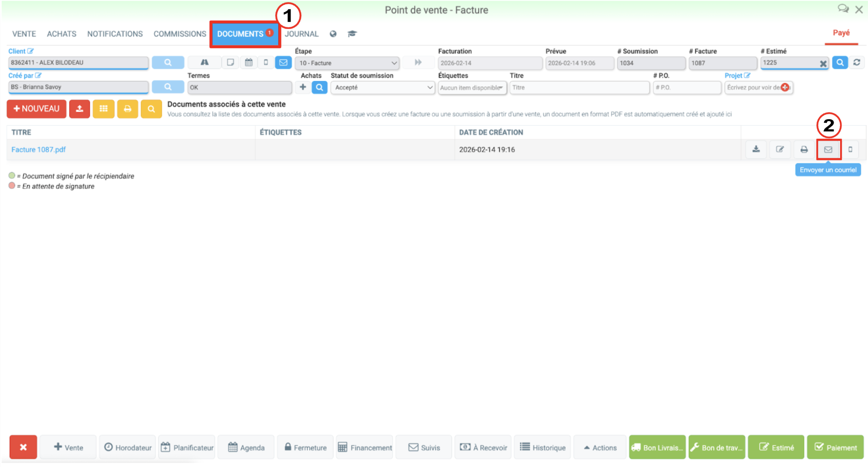
Task: Click the Payé status label
Action: click(841, 33)
